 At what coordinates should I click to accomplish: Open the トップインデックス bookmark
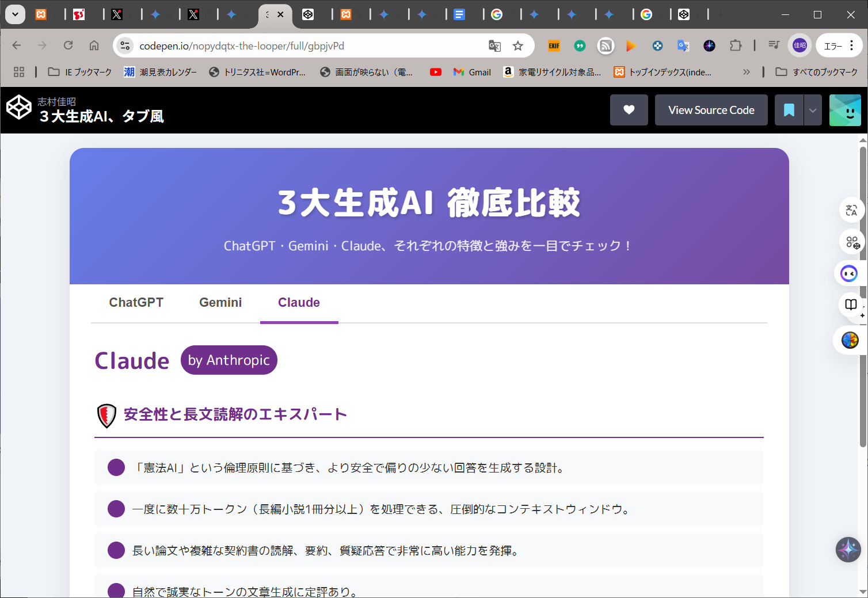pos(663,72)
